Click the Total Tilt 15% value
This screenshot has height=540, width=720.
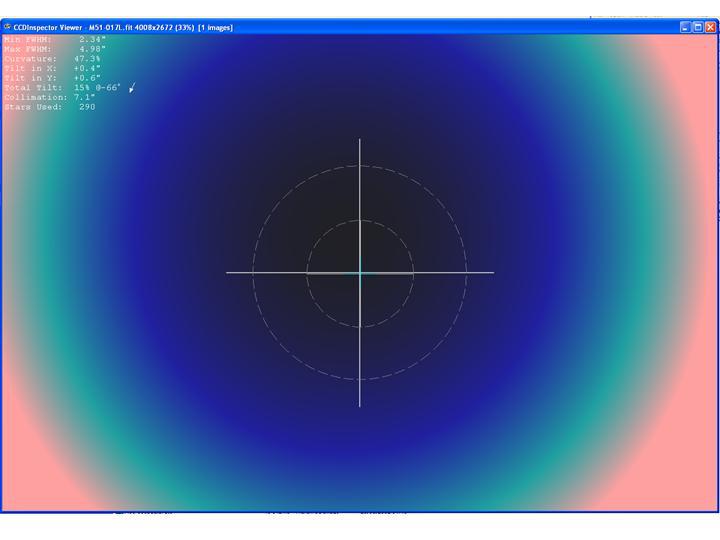click(x=82, y=88)
